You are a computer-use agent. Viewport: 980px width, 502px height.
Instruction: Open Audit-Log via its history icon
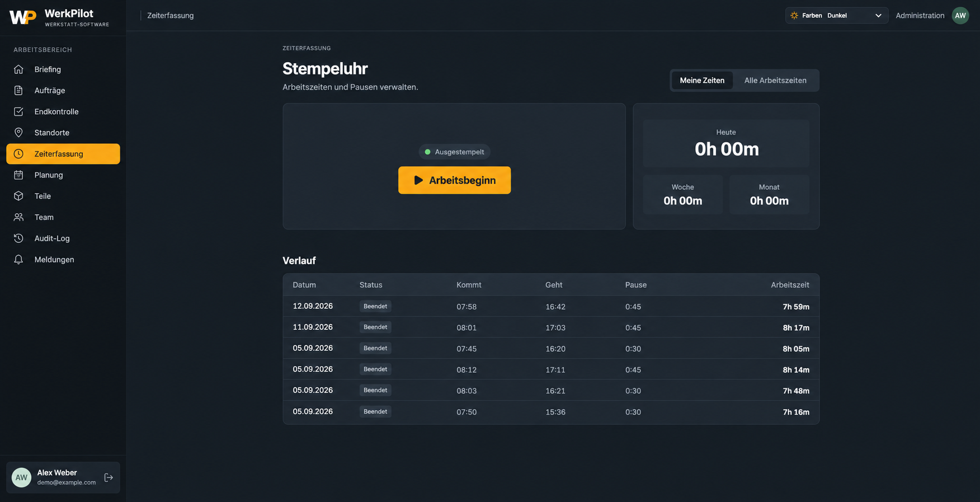[x=18, y=238]
